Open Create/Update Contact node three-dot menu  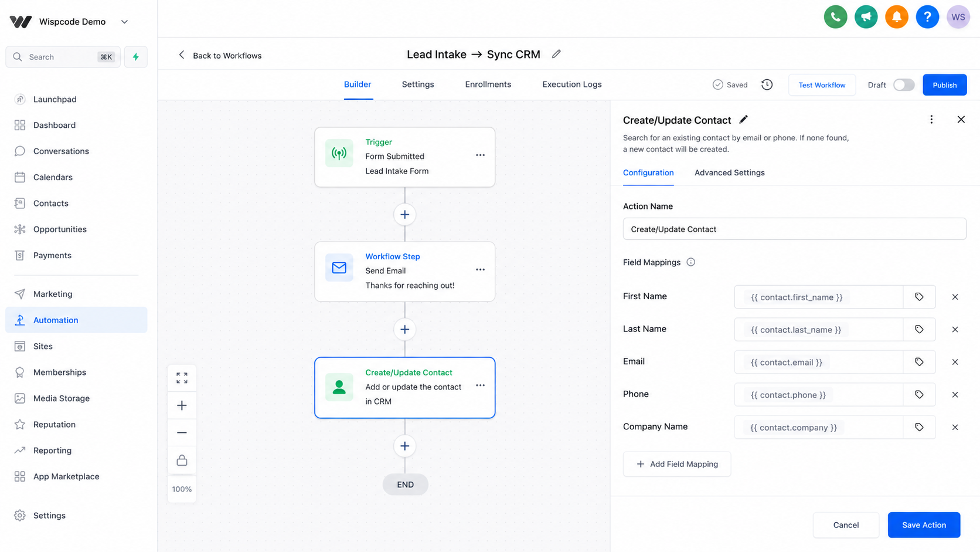tap(480, 385)
